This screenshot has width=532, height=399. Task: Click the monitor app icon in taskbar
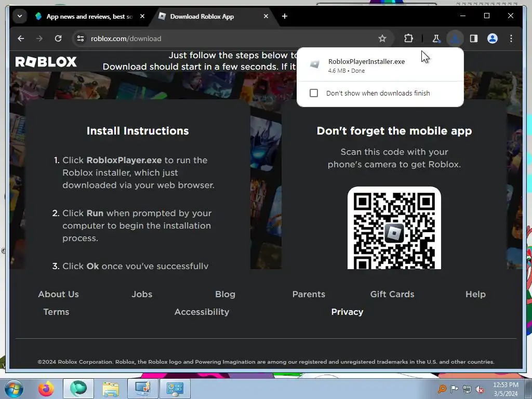tap(142, 389)
